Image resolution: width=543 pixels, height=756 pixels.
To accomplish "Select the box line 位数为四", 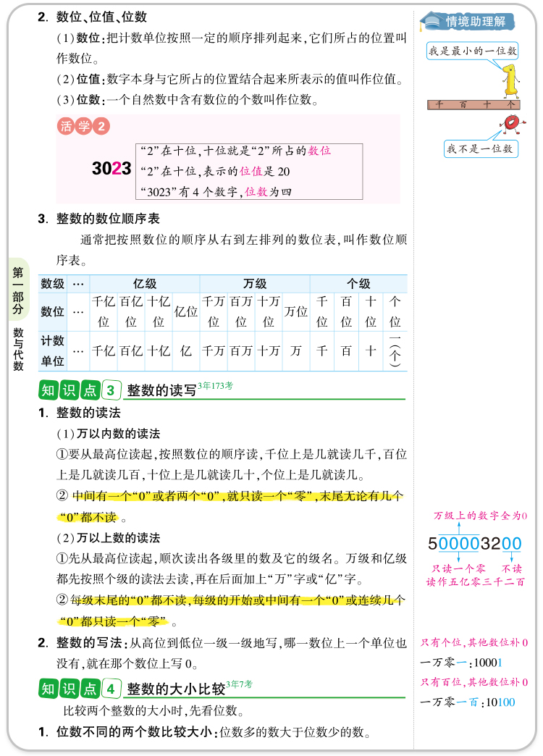I will 216,192.
